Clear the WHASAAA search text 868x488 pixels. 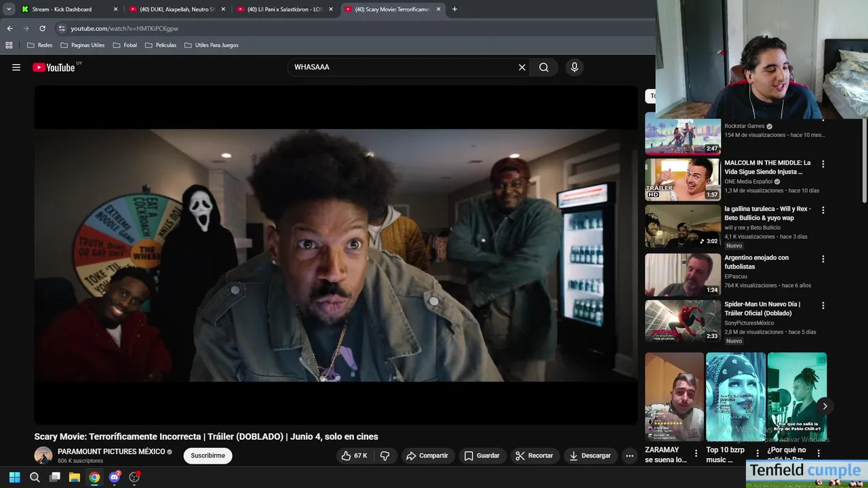(522, 67)
